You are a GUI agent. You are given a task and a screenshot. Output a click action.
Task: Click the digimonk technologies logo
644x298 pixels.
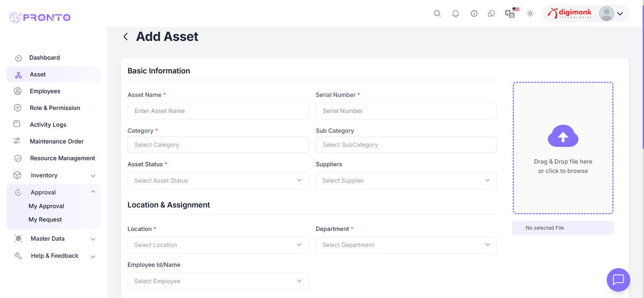coord(569,13)
